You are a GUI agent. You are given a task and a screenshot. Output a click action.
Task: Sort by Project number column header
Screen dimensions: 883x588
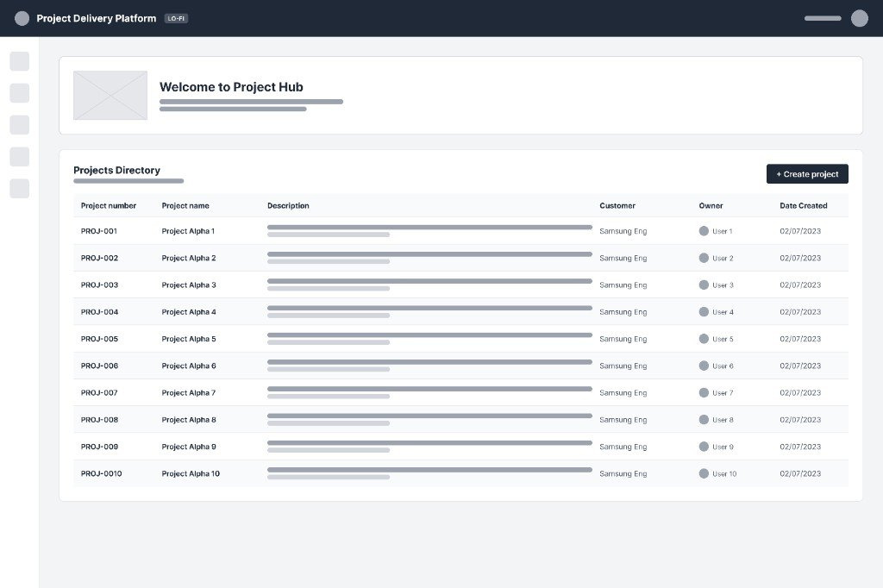109,205
